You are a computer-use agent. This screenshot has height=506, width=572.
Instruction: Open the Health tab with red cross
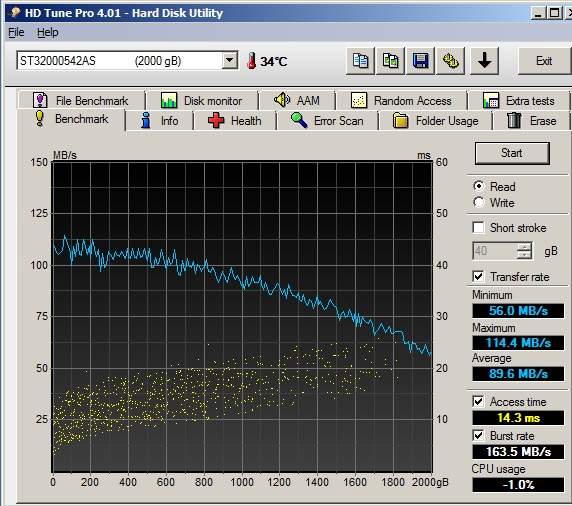click(235, 120)
